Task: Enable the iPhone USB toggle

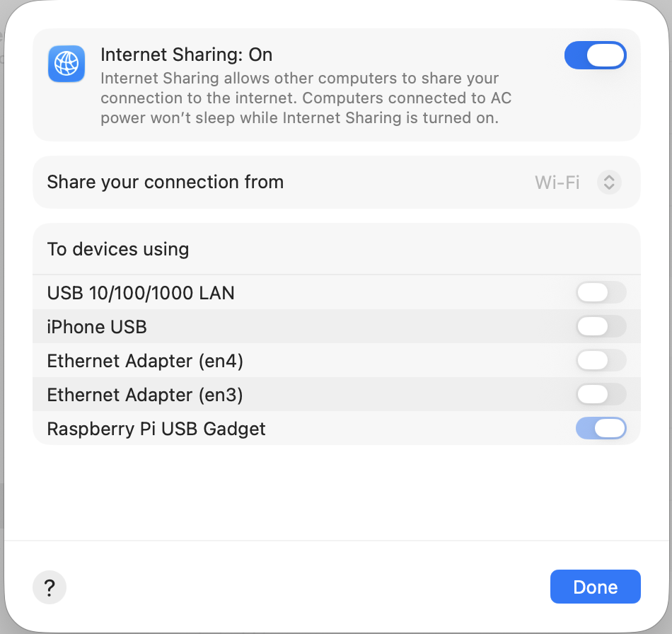Action: pos(601,326)
